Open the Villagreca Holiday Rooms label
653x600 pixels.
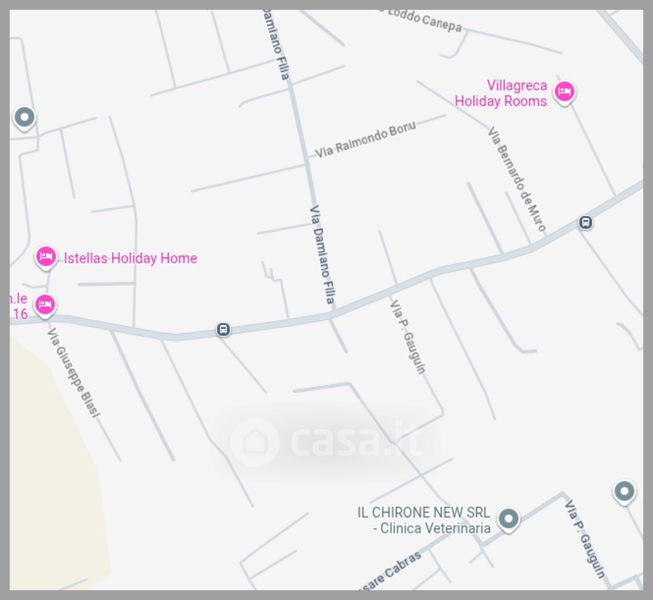coord(501,93)
